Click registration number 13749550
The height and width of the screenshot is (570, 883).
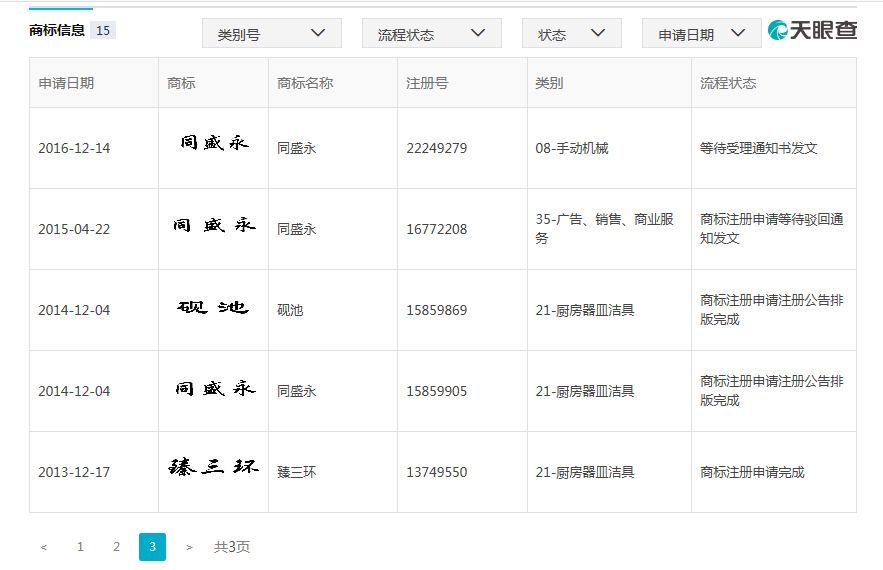(x=436, y=472)
